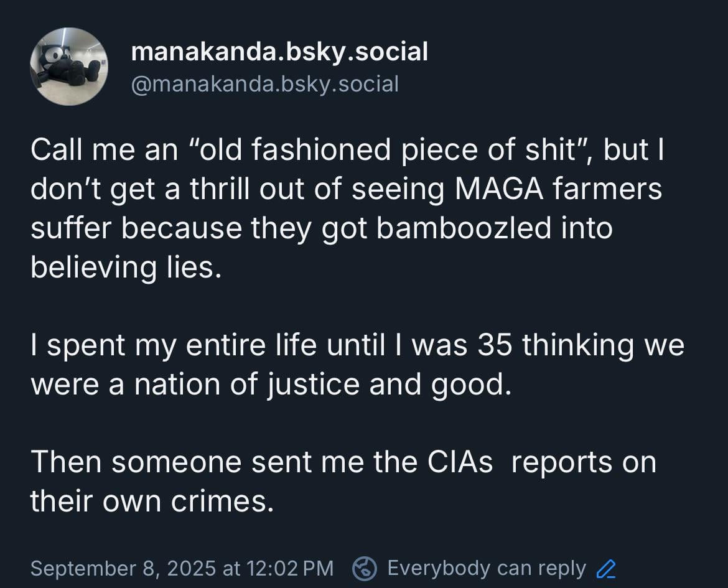
Task: Click the line "their own crimes."
Action: click(152, 502)
